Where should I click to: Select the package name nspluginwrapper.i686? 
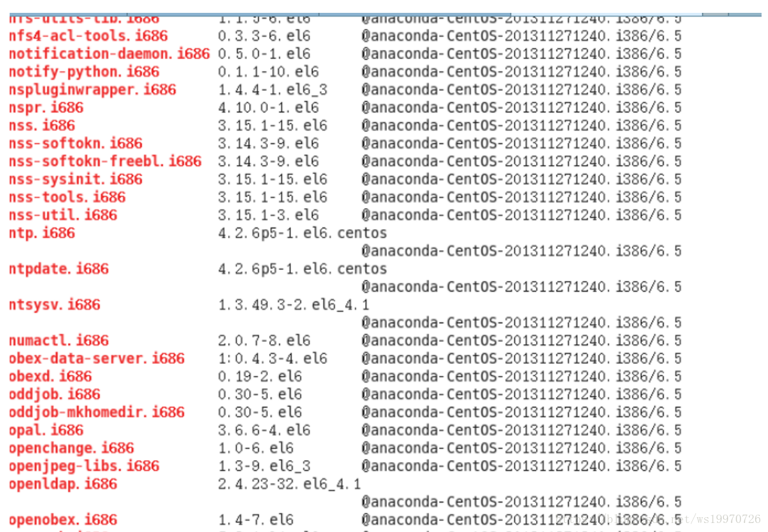tap(93, 90)
